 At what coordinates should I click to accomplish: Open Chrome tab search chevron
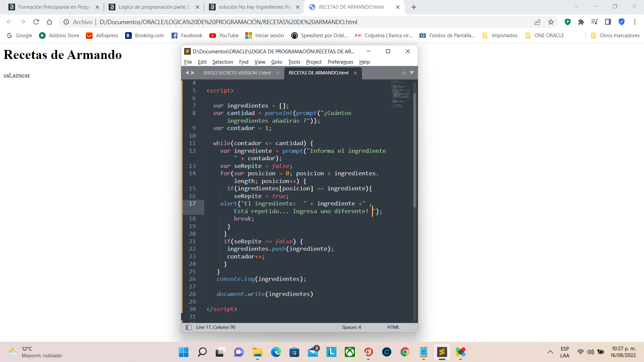577,6
